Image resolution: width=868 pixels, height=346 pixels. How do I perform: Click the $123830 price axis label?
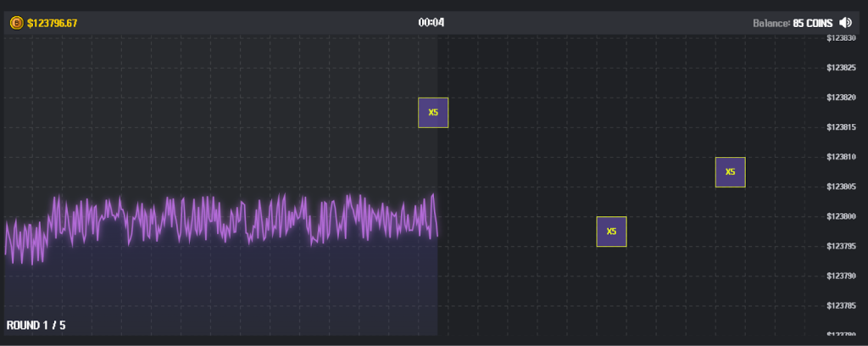tap(840, 38)
